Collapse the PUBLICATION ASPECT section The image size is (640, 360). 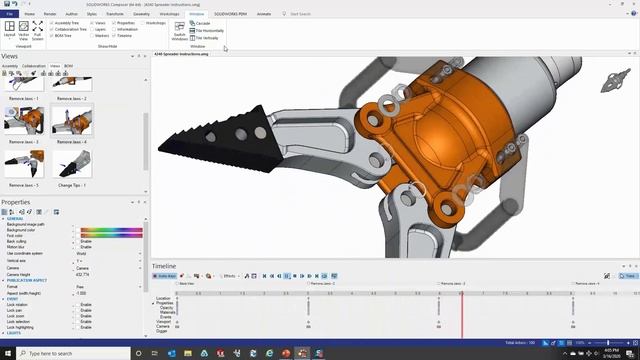point(3,280)
